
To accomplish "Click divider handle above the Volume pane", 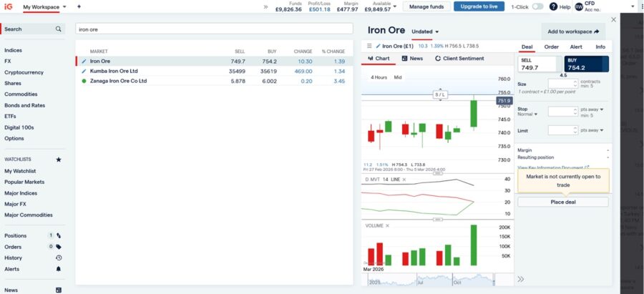I will pyautogui.click(x=437, y=220).
